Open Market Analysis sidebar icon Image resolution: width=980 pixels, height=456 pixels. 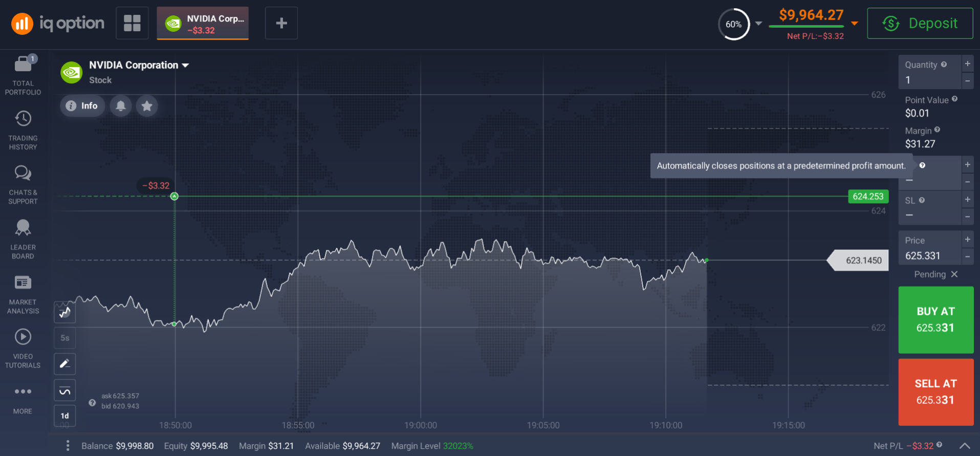pos(23,283)
